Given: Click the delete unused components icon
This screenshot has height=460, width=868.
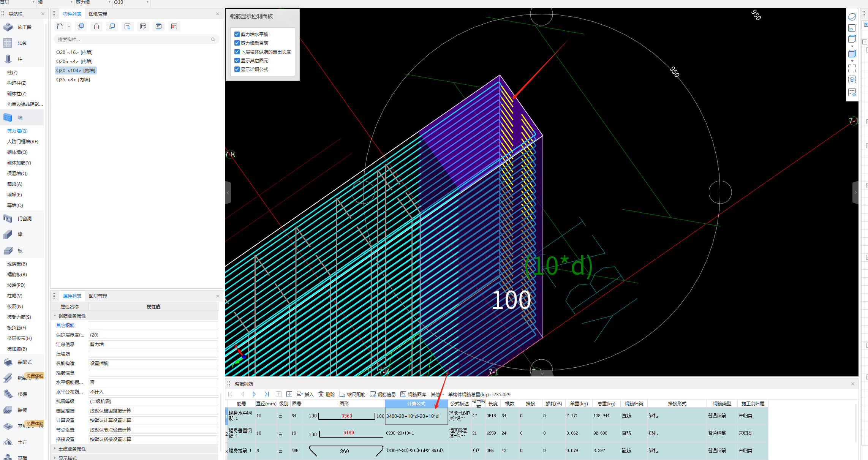Looking at the screenshot, I should pyautogui.click(x=174, y=27).
